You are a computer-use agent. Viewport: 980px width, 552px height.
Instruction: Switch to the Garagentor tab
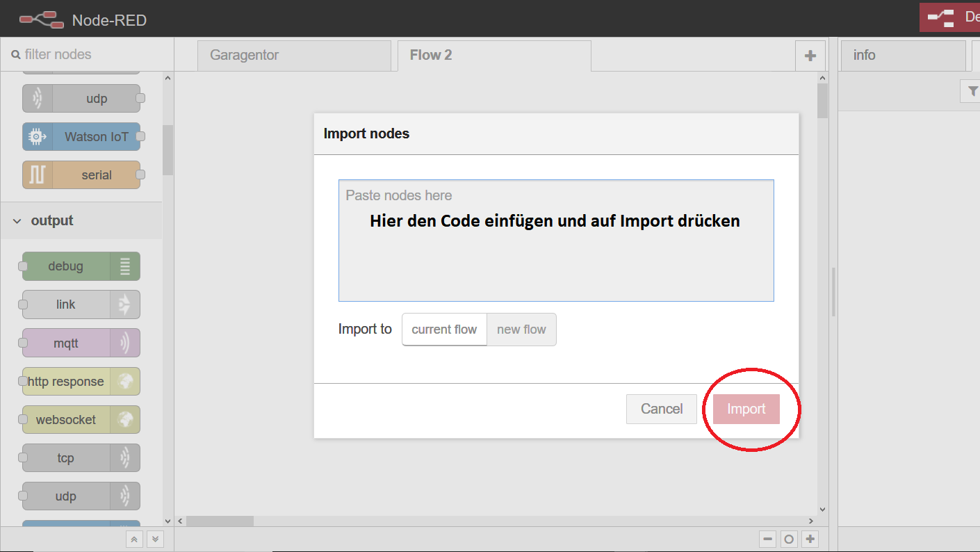coord(293,56)
